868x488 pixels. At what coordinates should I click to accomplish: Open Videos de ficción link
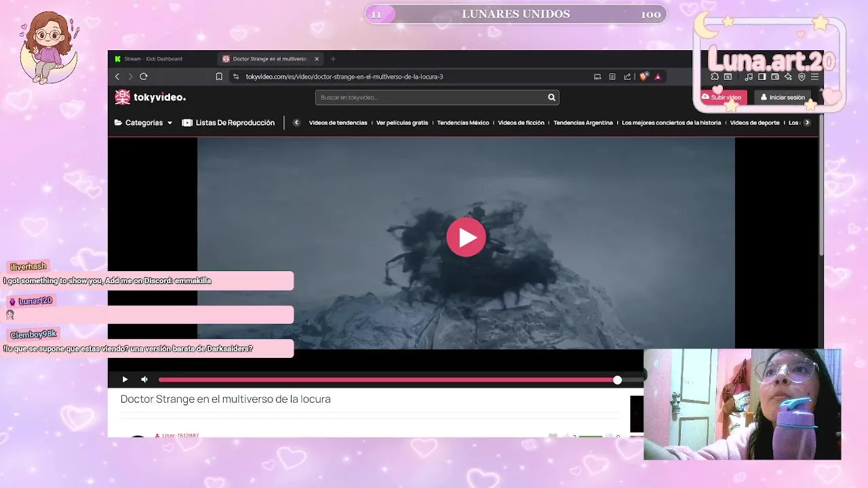pos(521,123)
